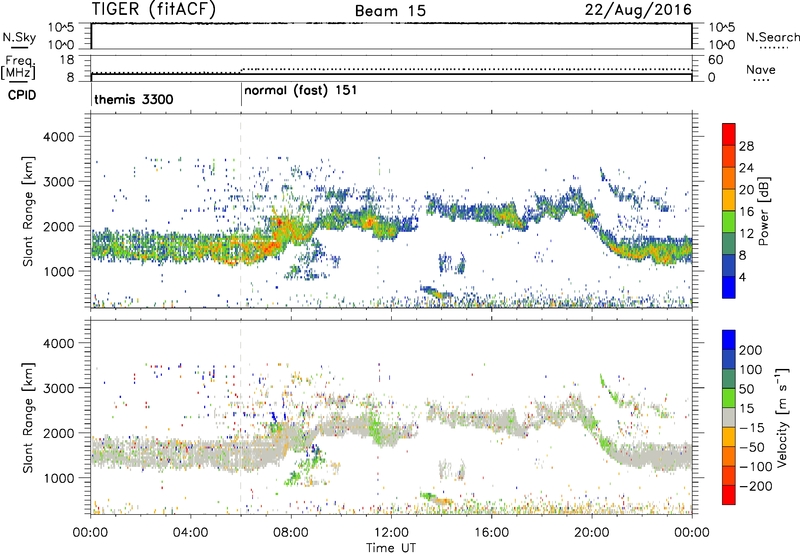Click the grey segment of Velocity colorbar
The width and height of the screenshot is (800, 554).
click(x=729, y=418)
